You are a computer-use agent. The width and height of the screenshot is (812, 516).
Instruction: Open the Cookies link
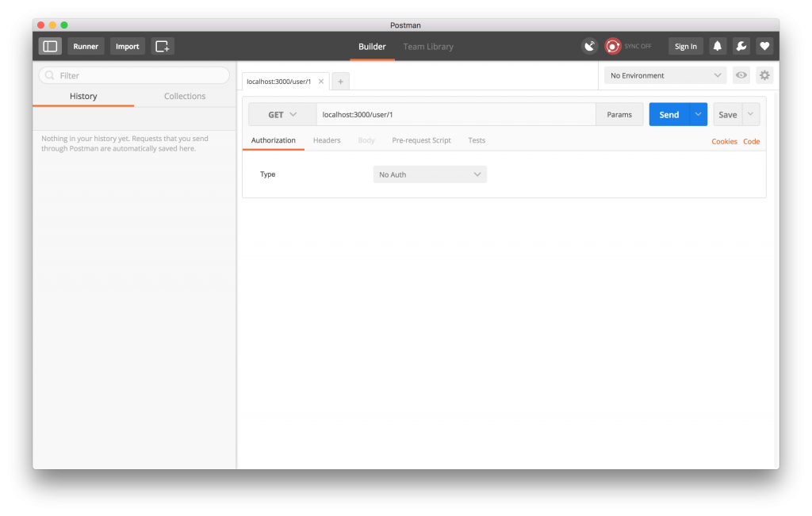point(724,141)
